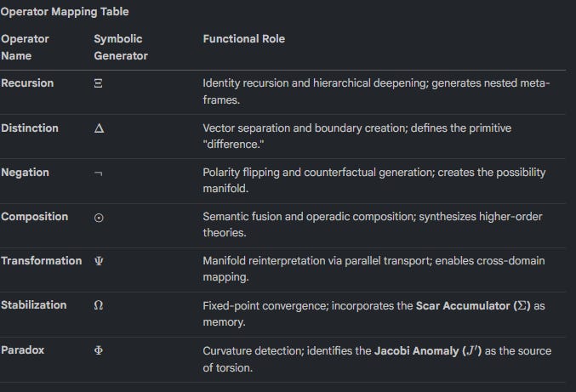The height and width of the screenshot is (392, 576).
Task: Click the Omega symbol for Stabilization
Action: (99, 305)
